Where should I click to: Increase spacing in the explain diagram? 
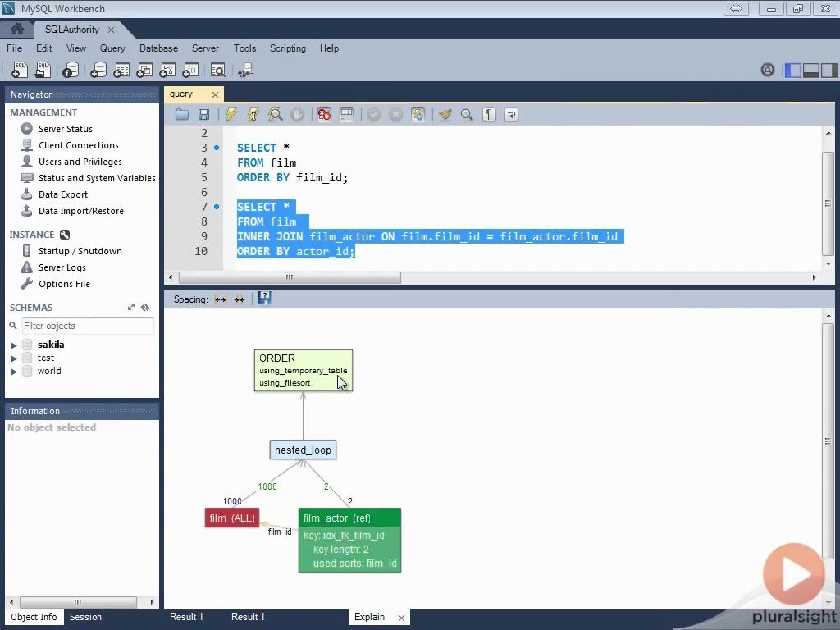pyautogui.click(x=221, y=299)
